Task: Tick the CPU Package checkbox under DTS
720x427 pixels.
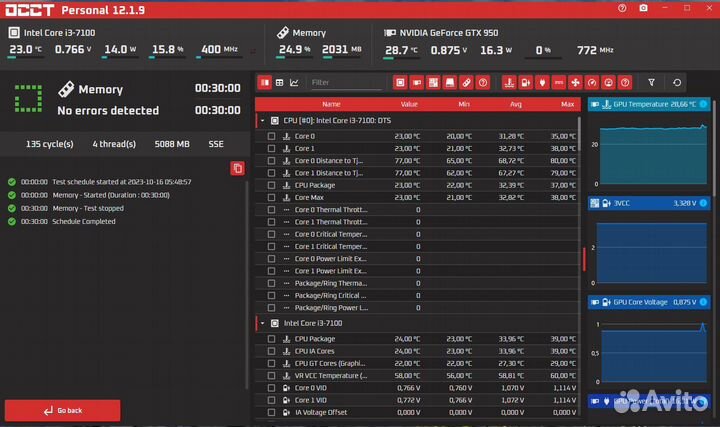Action: [x=271, y=185]
